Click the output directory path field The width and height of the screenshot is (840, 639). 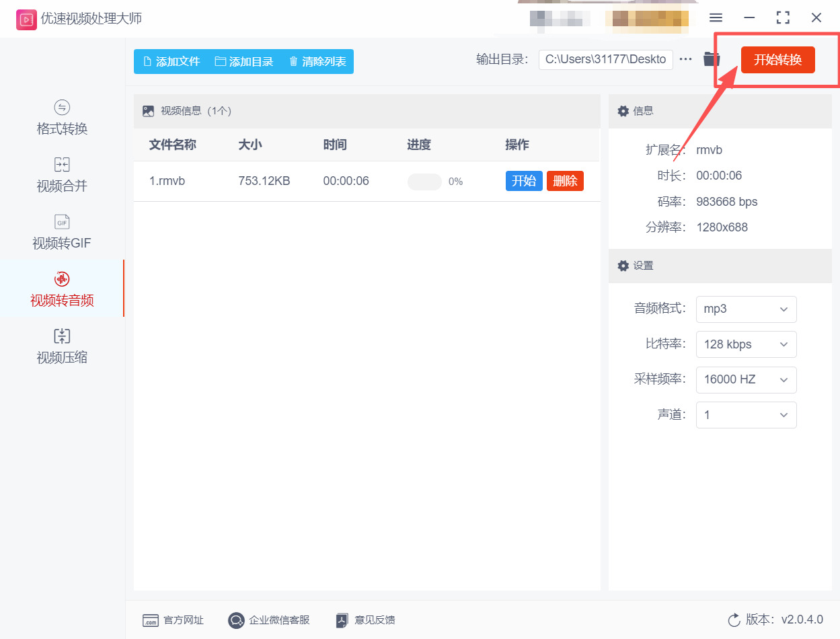click(605, 59)
